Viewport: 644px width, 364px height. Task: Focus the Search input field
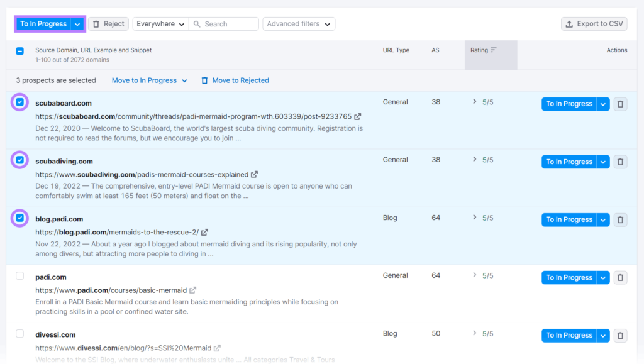(224, 24)
